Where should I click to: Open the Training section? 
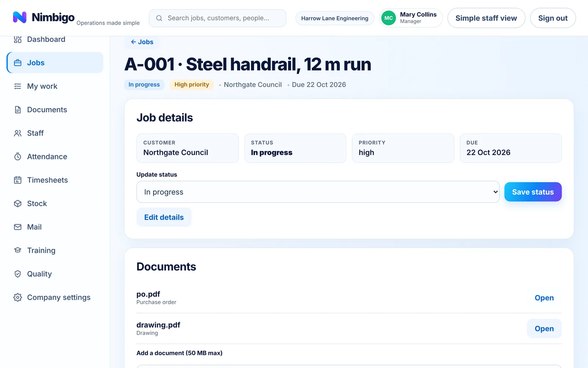point(55,250)
